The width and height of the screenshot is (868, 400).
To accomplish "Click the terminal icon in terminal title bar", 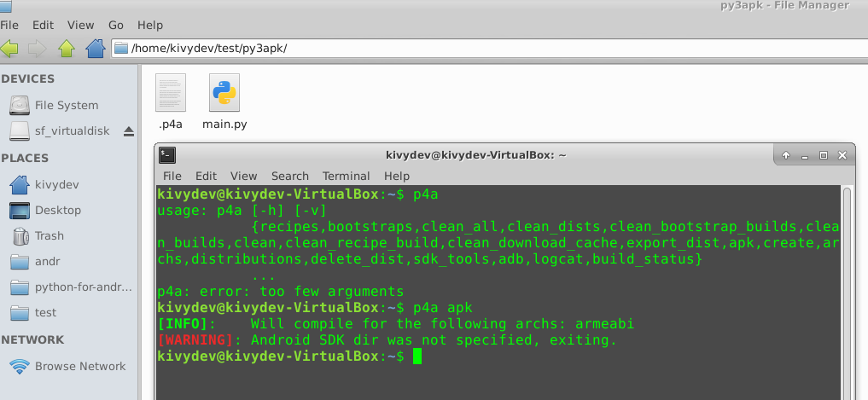I will [x=167, y=155].
